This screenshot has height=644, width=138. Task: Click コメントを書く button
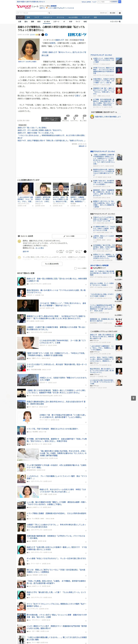tap(69, 236)
